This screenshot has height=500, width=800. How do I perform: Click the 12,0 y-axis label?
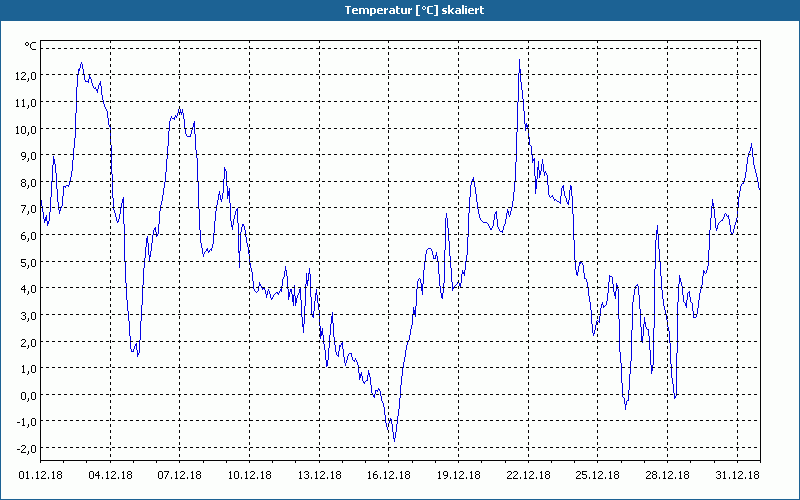[26, 76]
